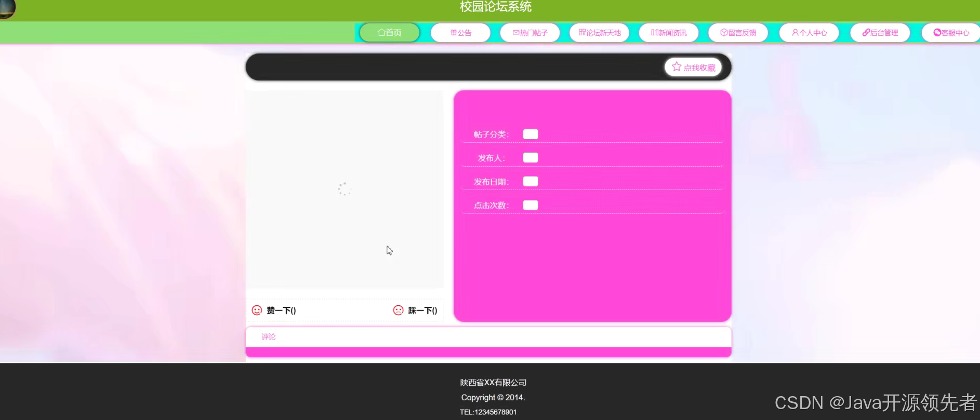The width and height of the screenshot is (980, 420).
Task: Click the smiley face like icon
Action: [257, 310]
